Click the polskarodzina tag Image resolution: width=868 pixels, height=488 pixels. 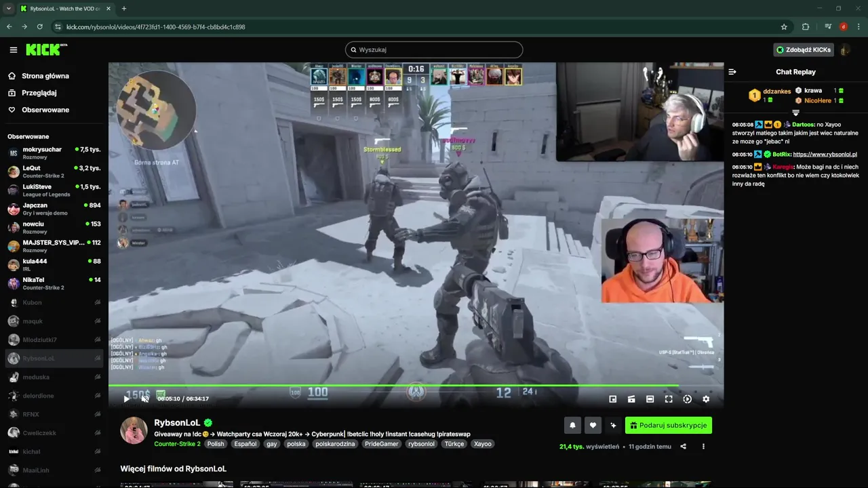(x=335, y=444)
